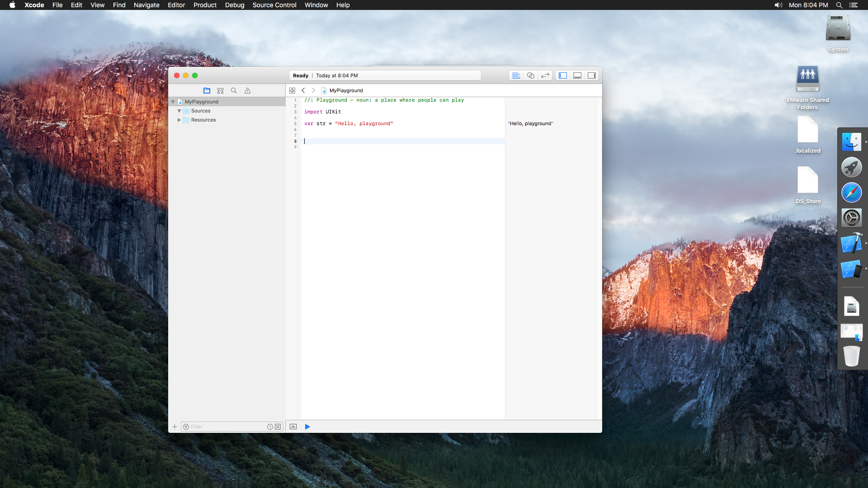
Task: Collapse the Sources folder triangle
Action: pyautogui.click(x=179, y=111)
